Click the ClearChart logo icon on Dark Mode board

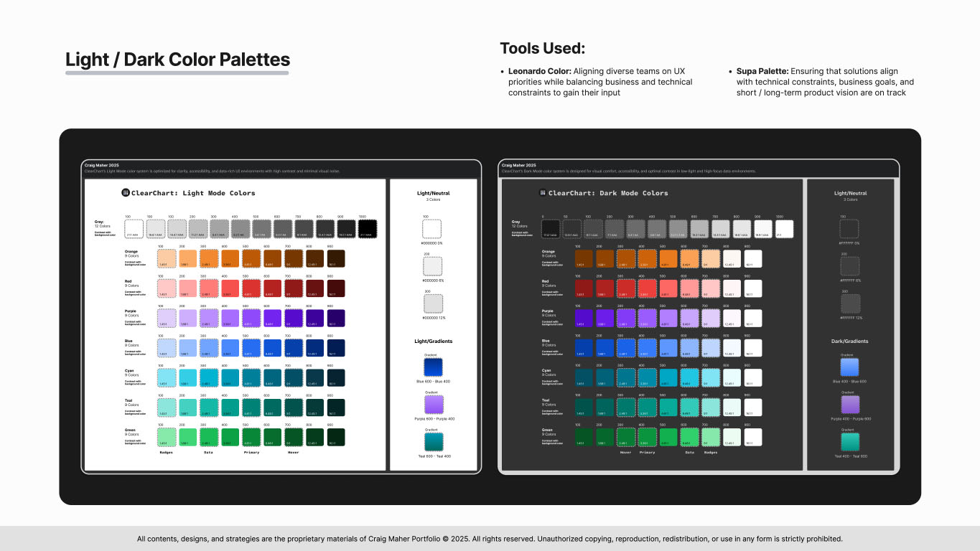tap(543, 192)
